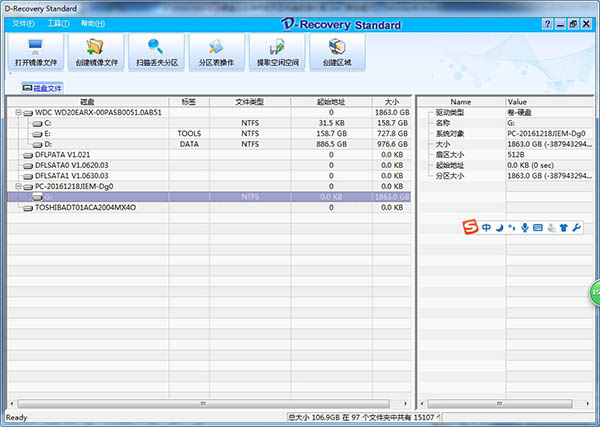Viewport: 600px width, 427px height.
Task: Select the highlighted G: partition row
Action: click(209, 197)
